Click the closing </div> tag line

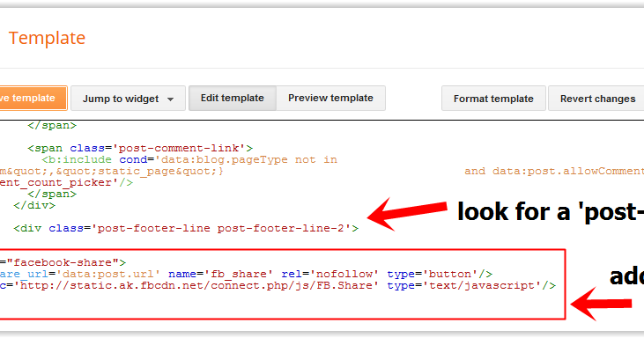click(34, 205)
